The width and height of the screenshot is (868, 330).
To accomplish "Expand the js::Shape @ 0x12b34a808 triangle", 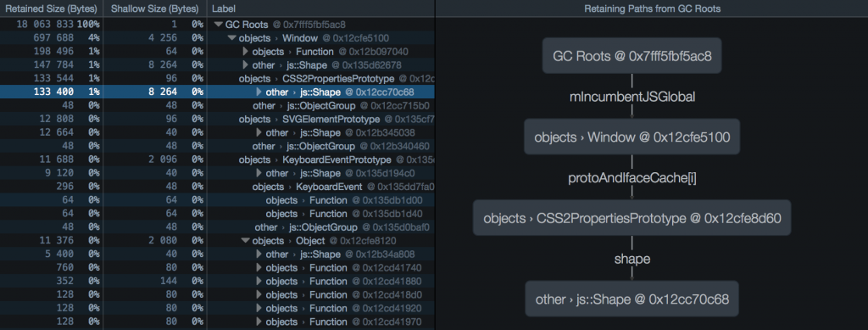I will click(259, 254).
